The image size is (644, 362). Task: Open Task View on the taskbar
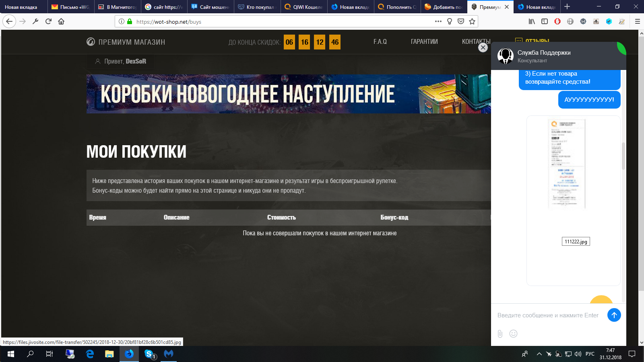click(x=50, y=354)
